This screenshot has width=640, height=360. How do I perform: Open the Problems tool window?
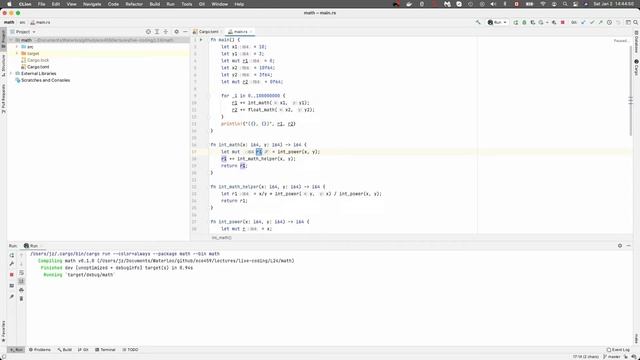[x=40, y=350]
